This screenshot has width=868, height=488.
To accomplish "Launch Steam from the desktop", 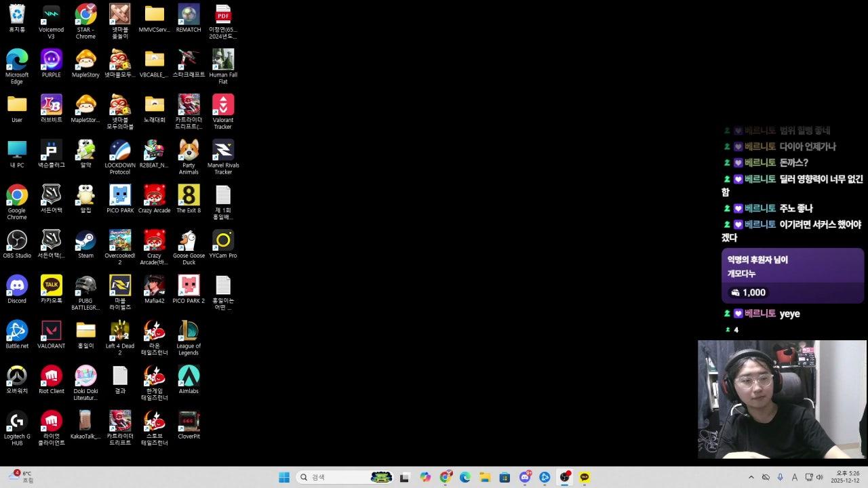I will click(x=85, y=241).
